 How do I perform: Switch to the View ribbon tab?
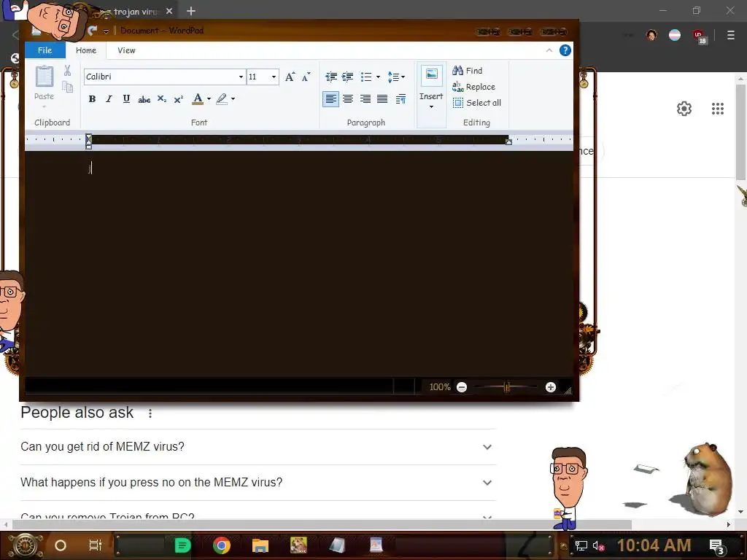pyautogui.click(x=126, y=50)
